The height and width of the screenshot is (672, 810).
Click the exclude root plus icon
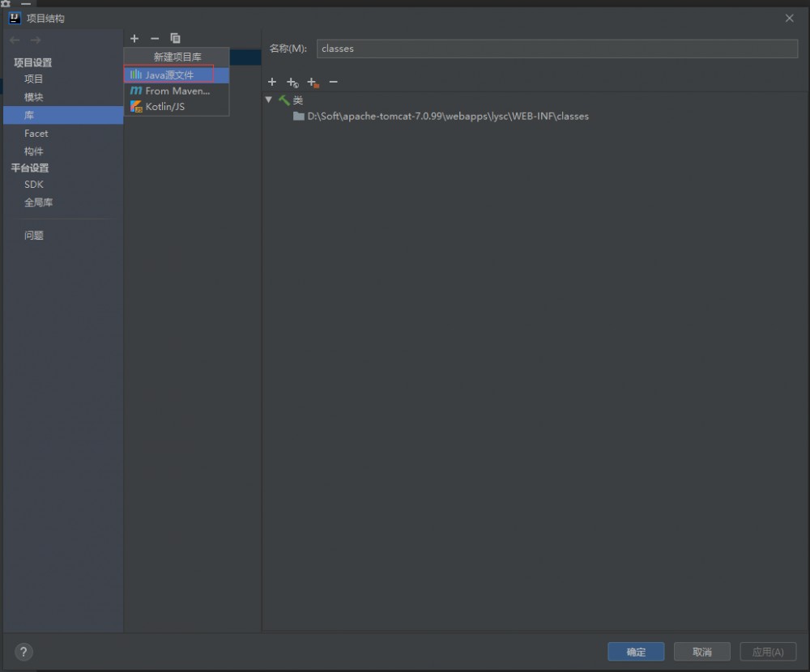tap(313, 82)
